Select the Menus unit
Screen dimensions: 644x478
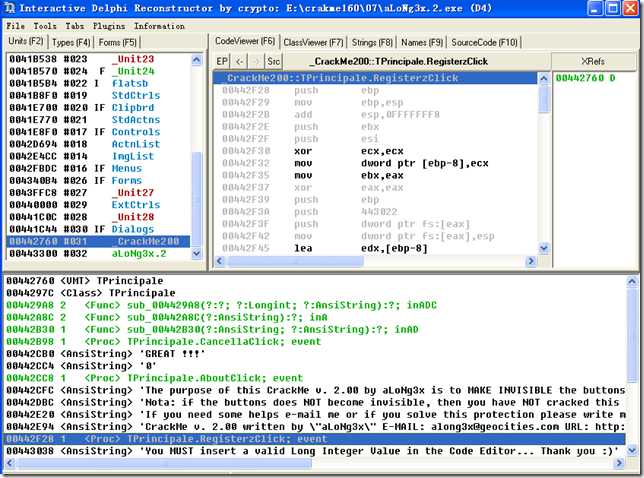[98, 168]
